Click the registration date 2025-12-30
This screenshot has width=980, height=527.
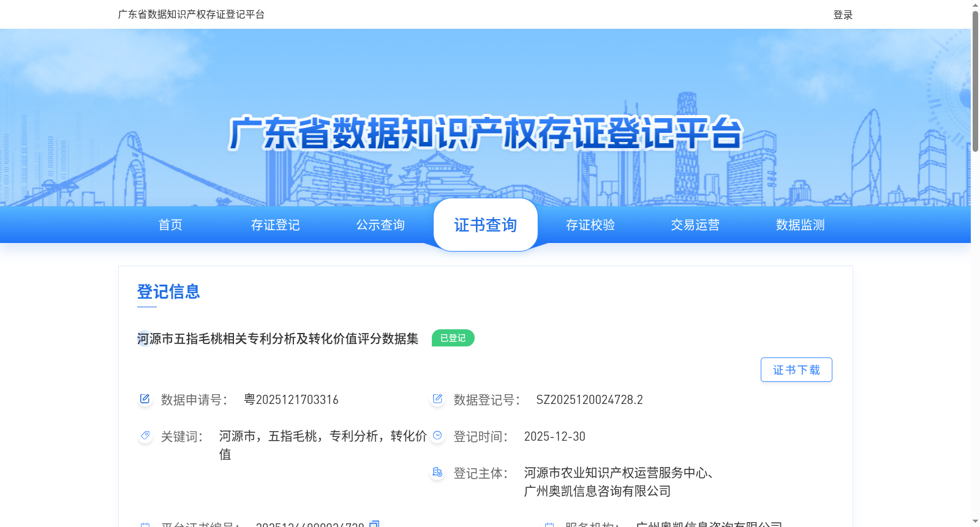pyautogui.click(x=554, y=436)
